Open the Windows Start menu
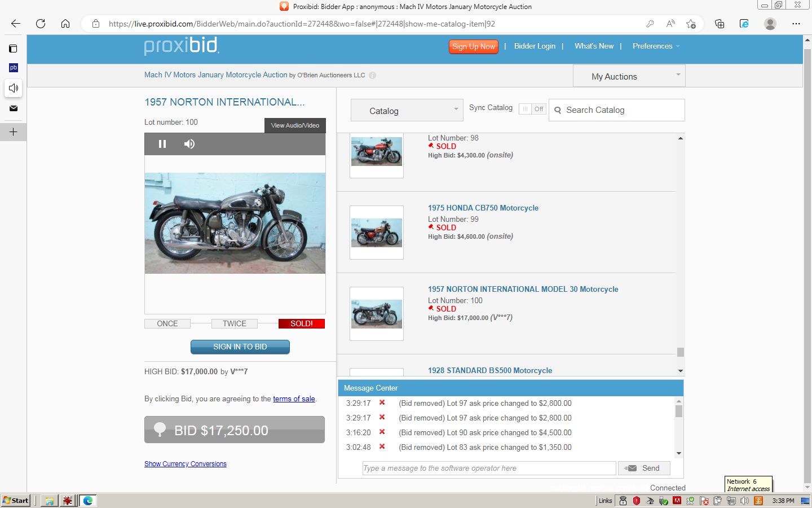Image resolution: width=812 pixels, height=508 pixels. 16,500
